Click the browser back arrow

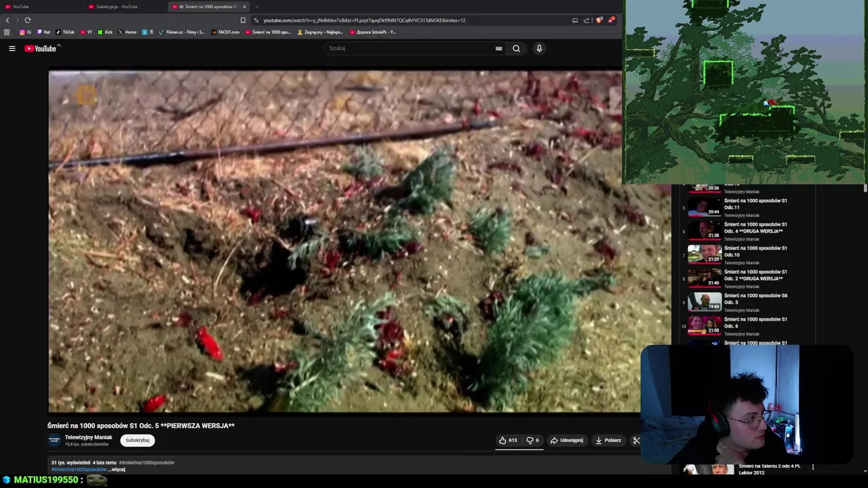pos(7,20)
